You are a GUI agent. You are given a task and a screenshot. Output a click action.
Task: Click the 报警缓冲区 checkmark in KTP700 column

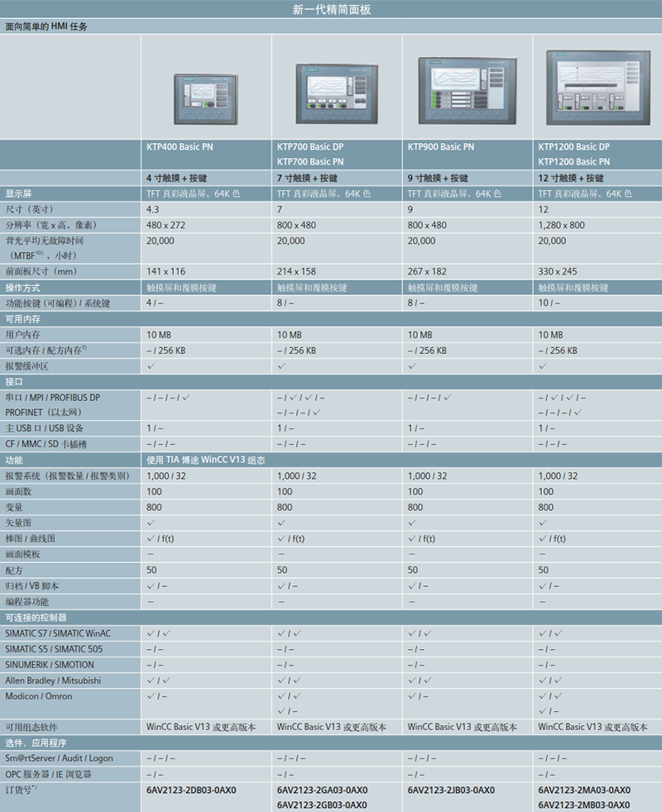(281, 365)
